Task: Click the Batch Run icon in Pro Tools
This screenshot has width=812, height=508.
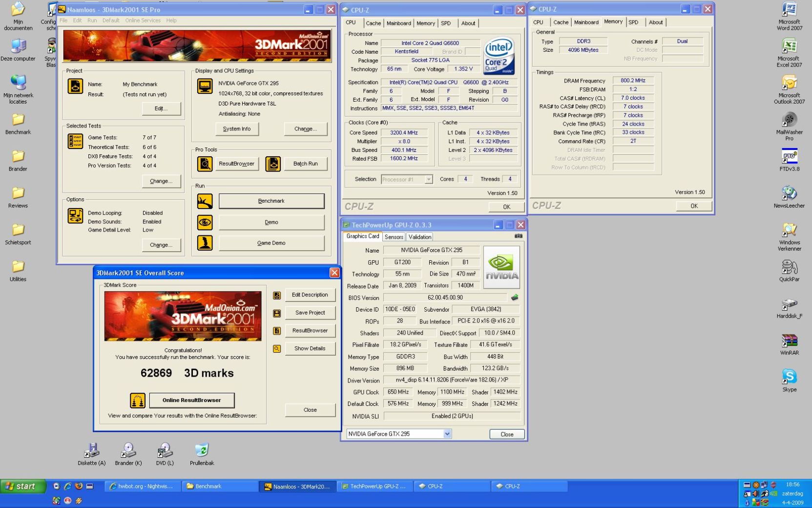Action: (x=273, y=164)
